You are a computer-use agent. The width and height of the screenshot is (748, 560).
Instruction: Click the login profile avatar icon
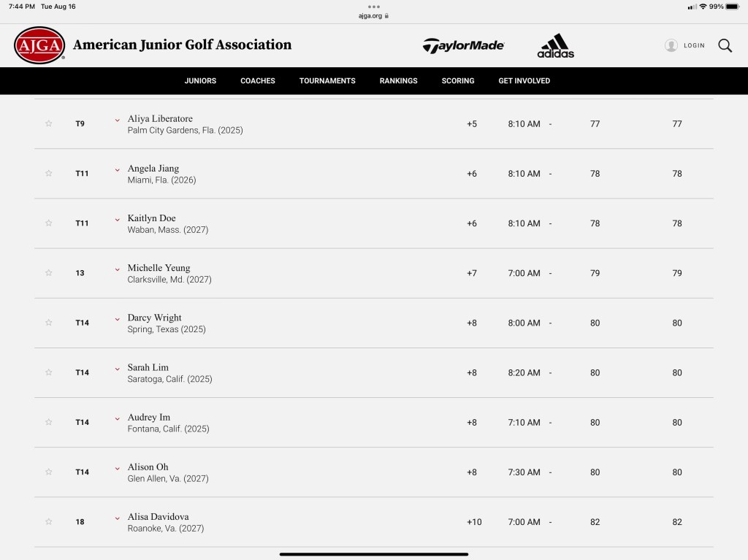[x=671, y=45]
